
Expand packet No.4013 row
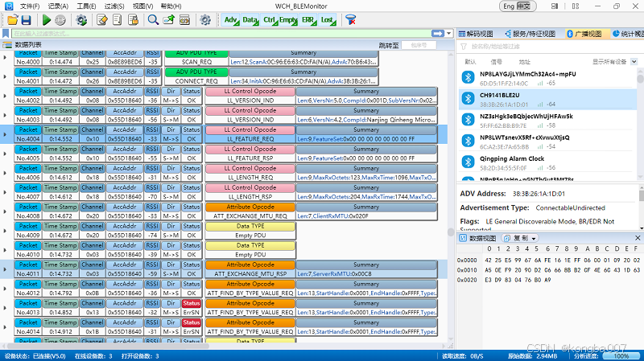point(5,308)
